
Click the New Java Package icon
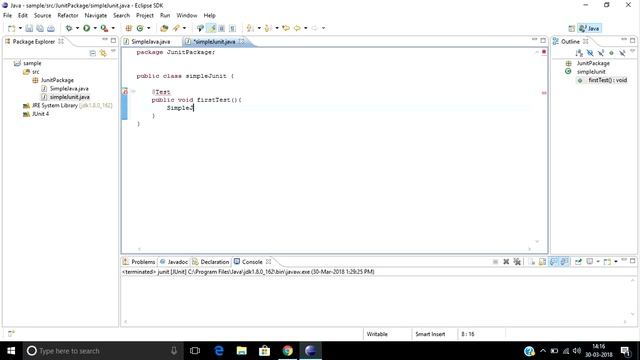point(129,28)
